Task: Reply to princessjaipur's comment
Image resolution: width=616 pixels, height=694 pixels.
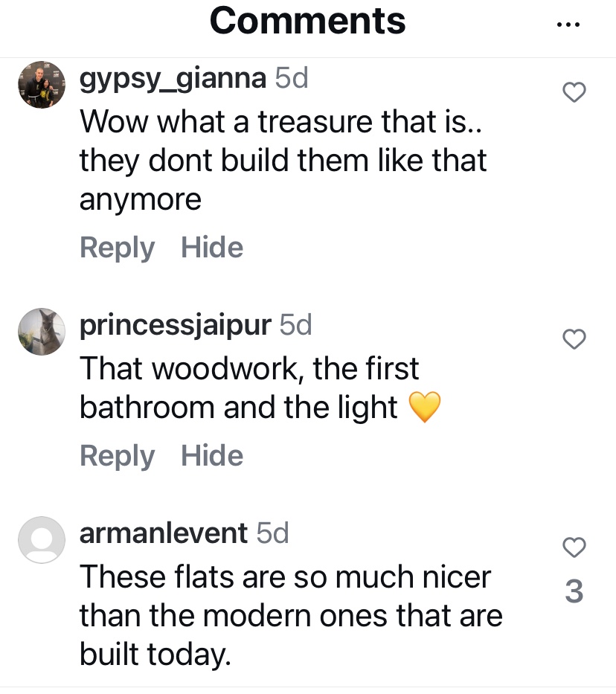Action: [117, 456]
